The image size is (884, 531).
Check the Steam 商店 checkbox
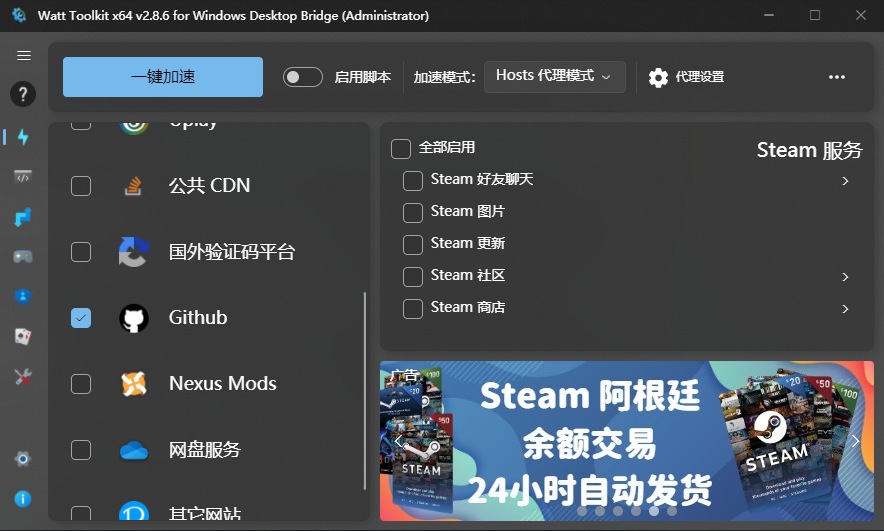pos(413,309)
